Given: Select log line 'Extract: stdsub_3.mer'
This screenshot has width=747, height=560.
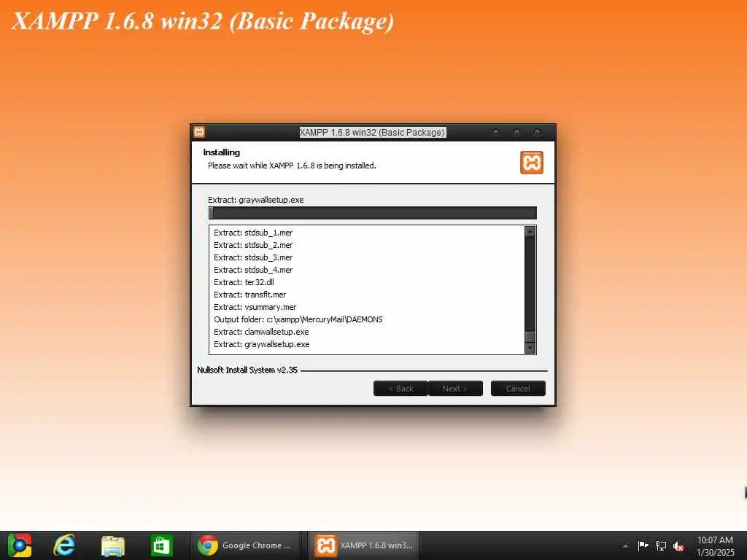Looking at the screenshot, I should coord(253,257).
